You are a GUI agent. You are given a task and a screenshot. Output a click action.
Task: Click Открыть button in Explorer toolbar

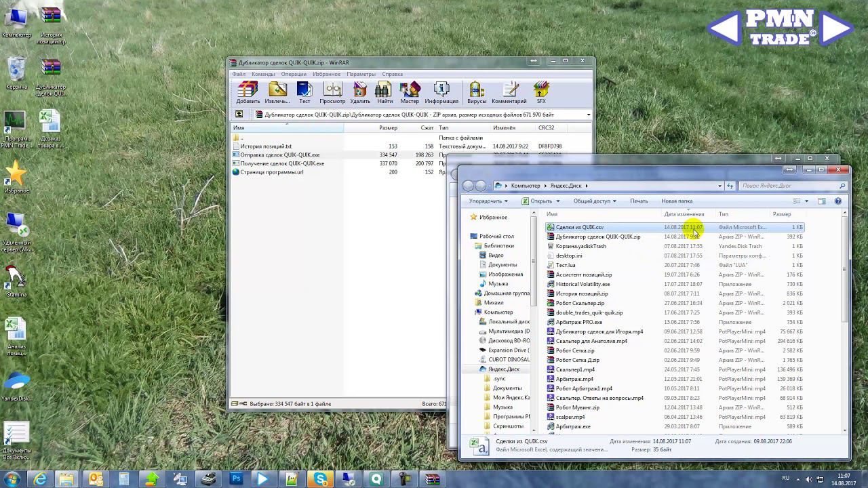pos(540,201)
